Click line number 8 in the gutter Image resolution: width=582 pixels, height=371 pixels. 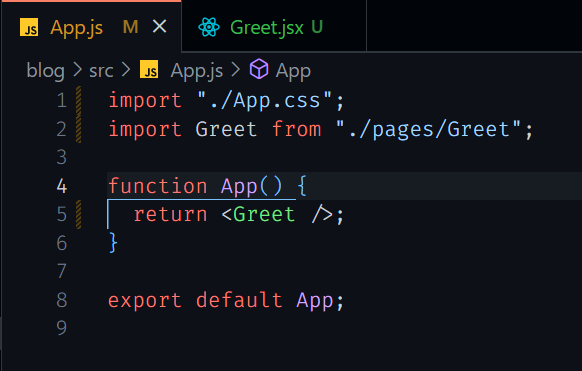point(62,300)
